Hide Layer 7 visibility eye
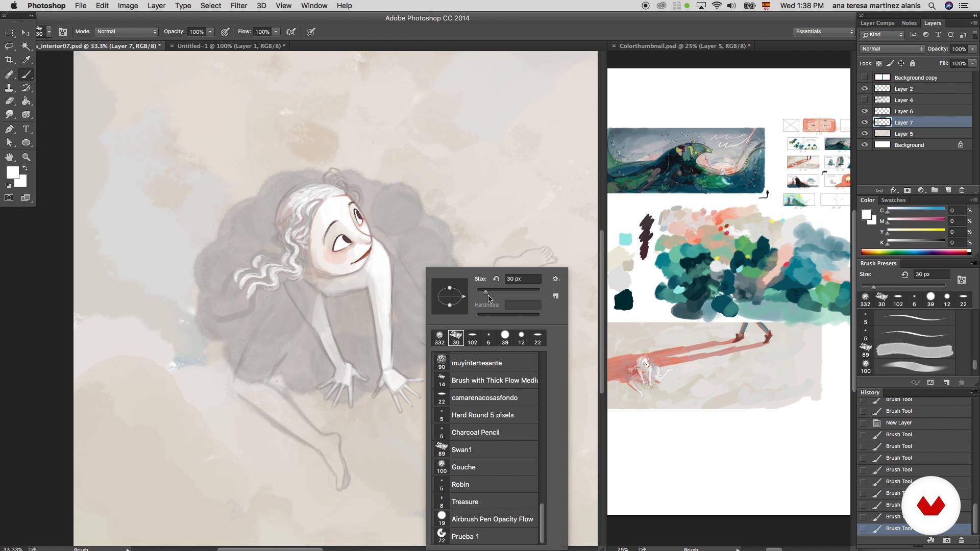 [864, 122]
